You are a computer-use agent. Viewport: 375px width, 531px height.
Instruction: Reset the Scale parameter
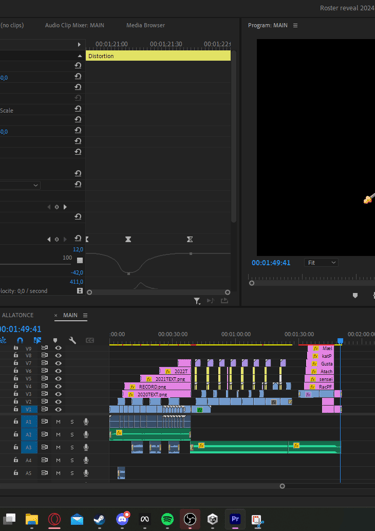(x=78, y=109)
